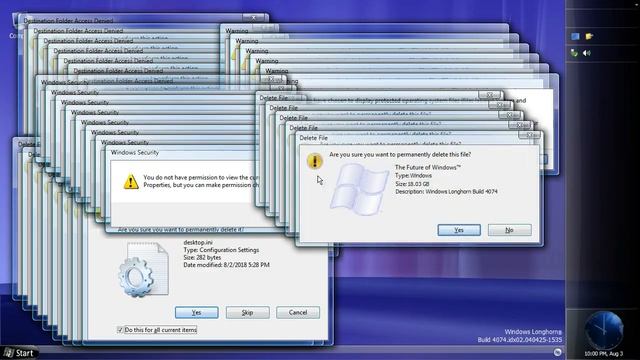The image size is (640, 360).
Task: Click the blue monitor icon in the sidebar
Action: click(x=575, y=37)
